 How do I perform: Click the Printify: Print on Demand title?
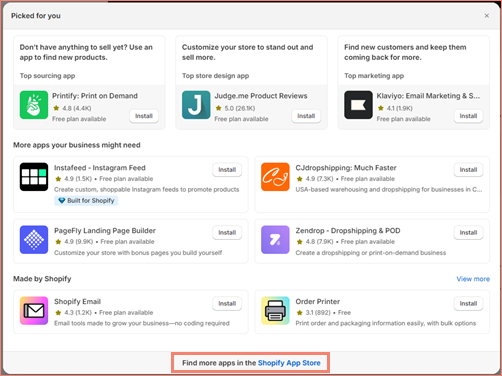[95, 96]
